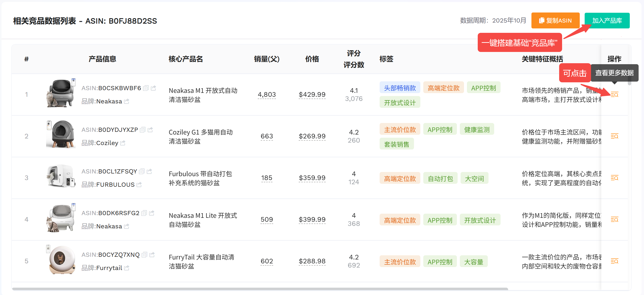Copy ASIN B0DK6RSFG2 with copy icon
The width and height of the screenshot is (644, 295).
point(144,213)
